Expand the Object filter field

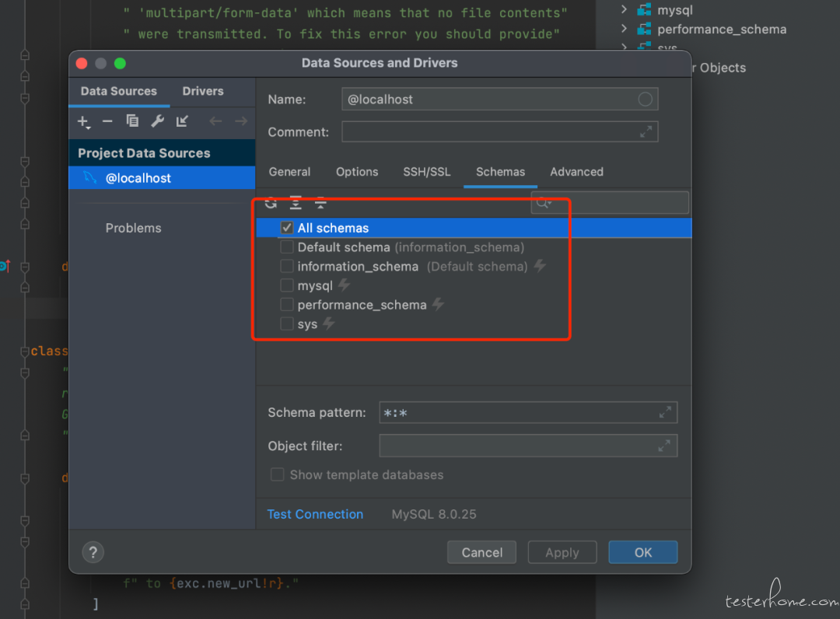coord(664,446)
